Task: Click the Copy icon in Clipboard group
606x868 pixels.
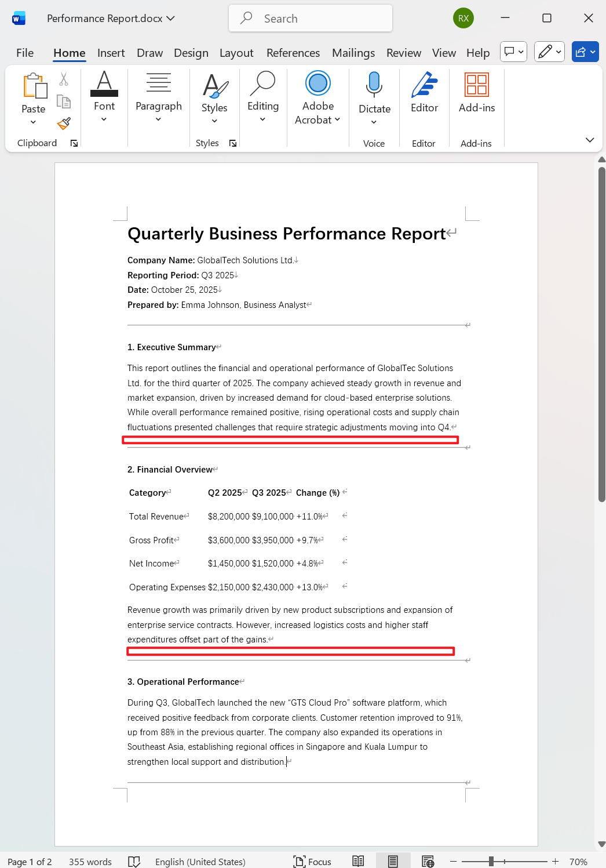Action: click(x=64, y=101)
